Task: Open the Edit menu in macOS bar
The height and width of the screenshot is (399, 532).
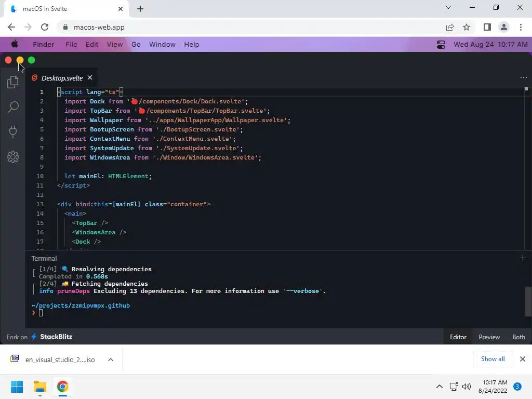Action: (91, 45)
